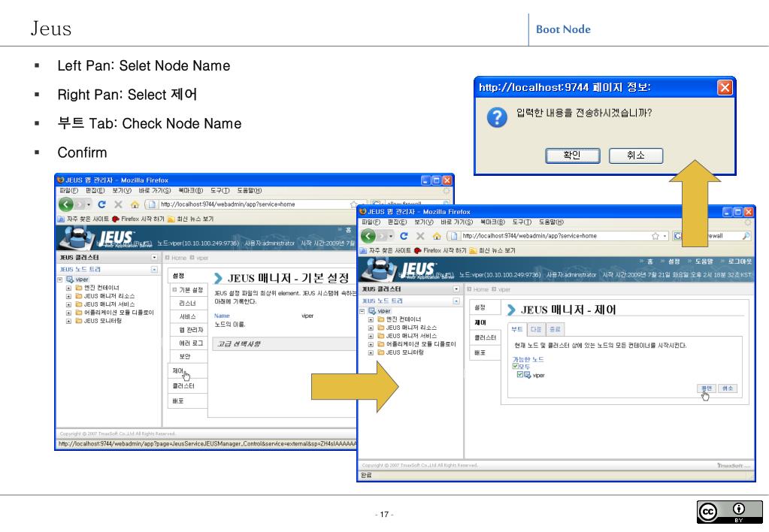The image size is (769, 532).
Task: Close the localhost:9744 confirmation dialog
Action: pyautogui.click(x=725, y=87)
